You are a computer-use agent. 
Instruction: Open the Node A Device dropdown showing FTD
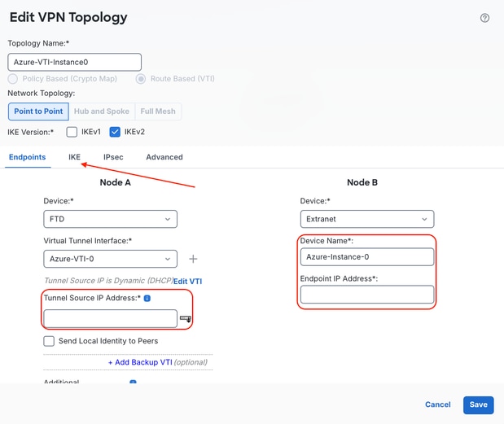(x=110, y=219)
